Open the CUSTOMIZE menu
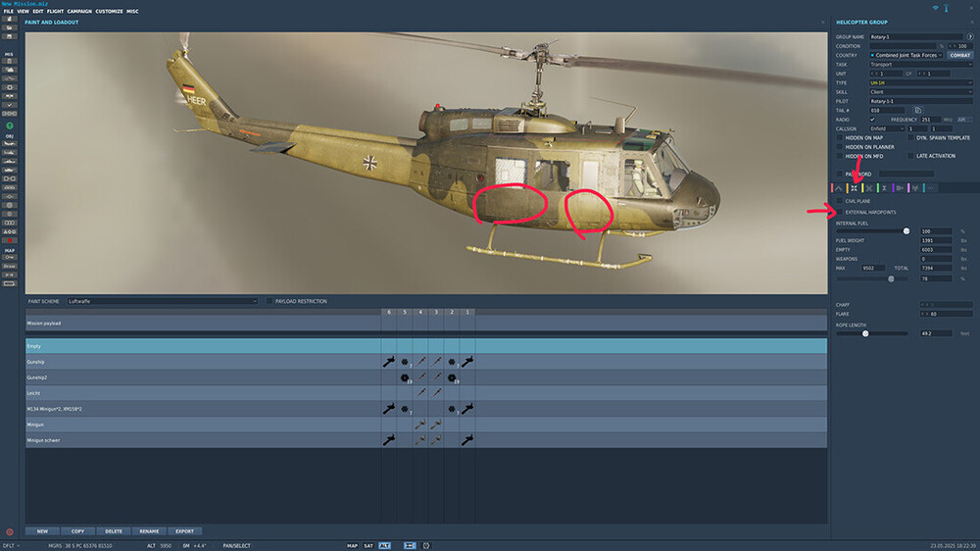The image size is (980, 551). 109,11
